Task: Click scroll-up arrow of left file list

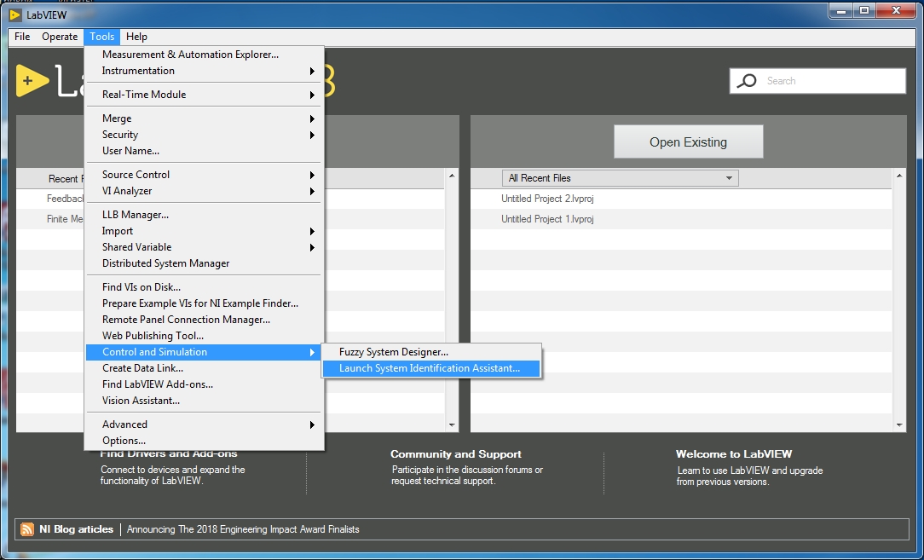Action: [452, 176]
